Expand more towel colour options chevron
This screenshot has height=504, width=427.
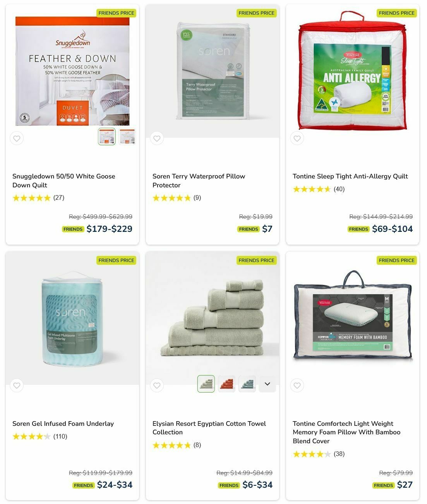pos(267,384)
